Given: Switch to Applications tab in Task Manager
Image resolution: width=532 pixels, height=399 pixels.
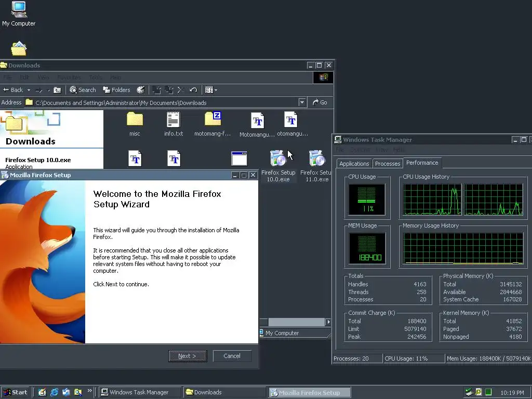Looking at the screenshot, I should (x=354, y=164).
